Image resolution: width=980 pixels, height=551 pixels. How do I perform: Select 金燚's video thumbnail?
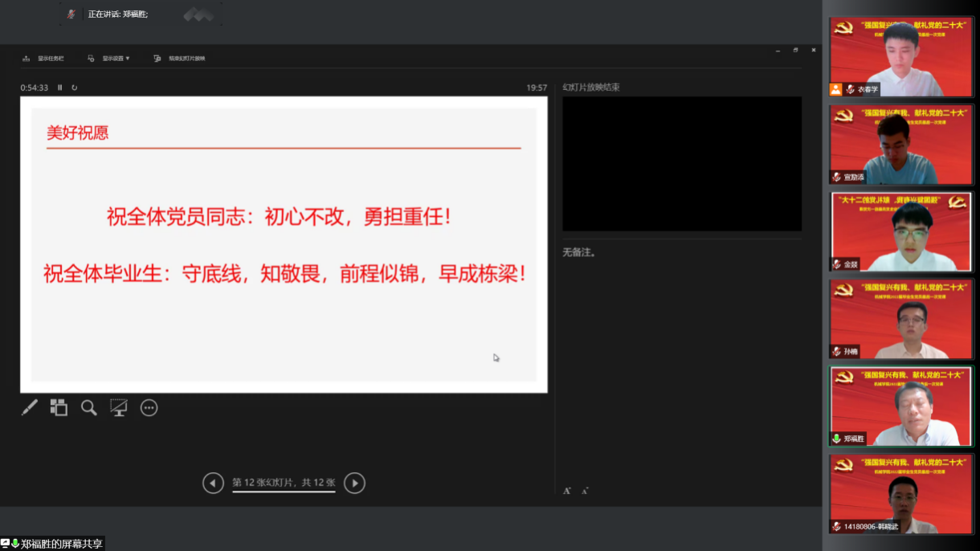900,231
